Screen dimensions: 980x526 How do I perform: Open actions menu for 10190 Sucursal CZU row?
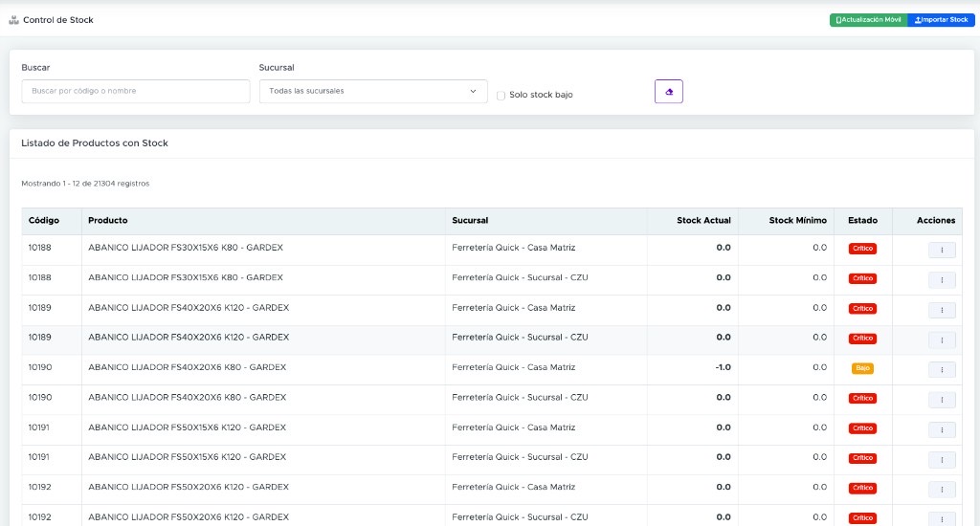942,400
